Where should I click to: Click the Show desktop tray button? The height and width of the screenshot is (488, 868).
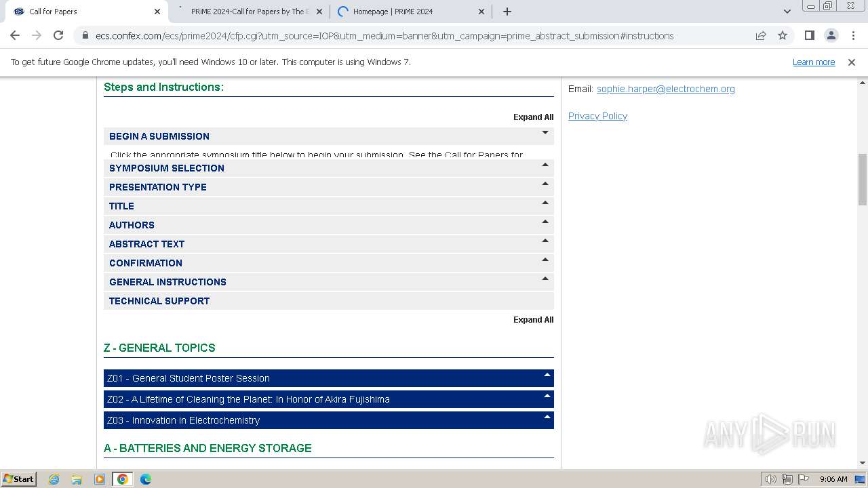click(x=861, y=479)
